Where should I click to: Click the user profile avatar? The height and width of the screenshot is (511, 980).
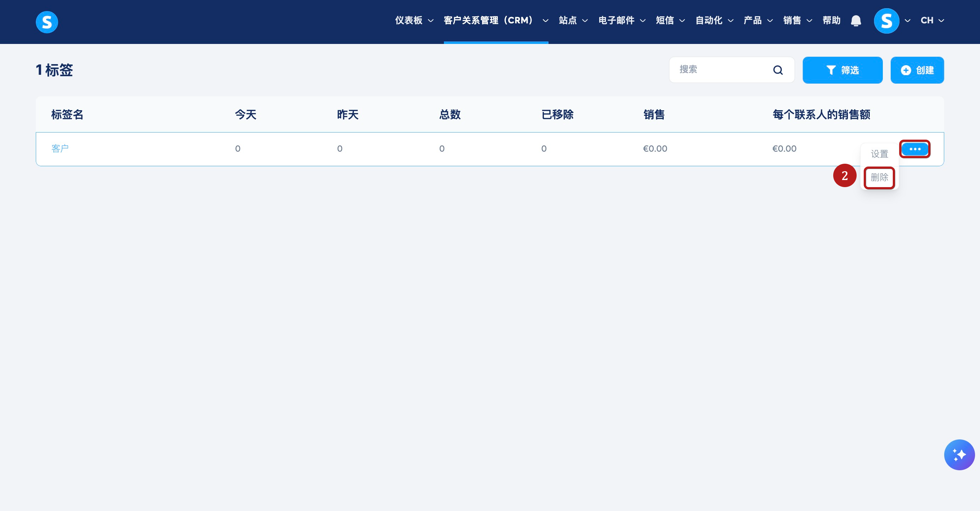886,21
